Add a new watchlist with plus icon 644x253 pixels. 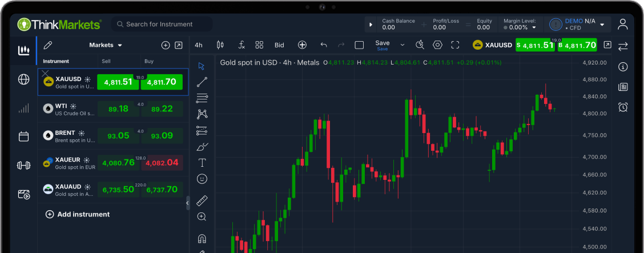point(166,46)
